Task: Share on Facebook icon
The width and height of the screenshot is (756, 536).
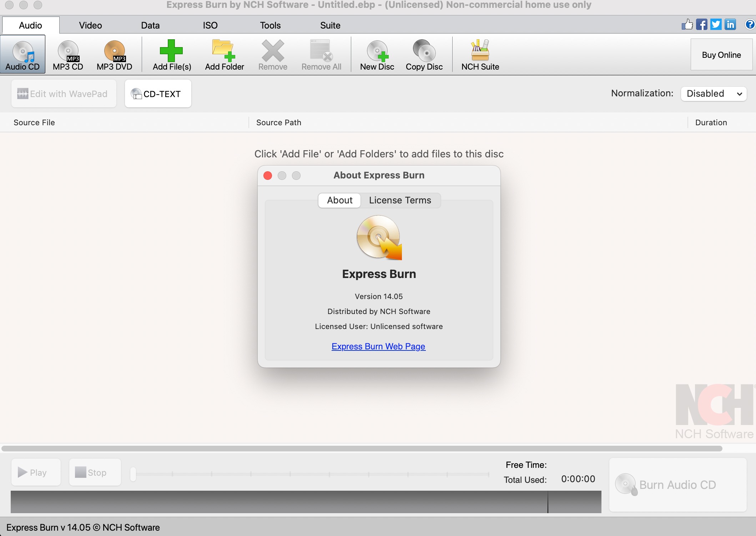Action: tap(701, 24)
